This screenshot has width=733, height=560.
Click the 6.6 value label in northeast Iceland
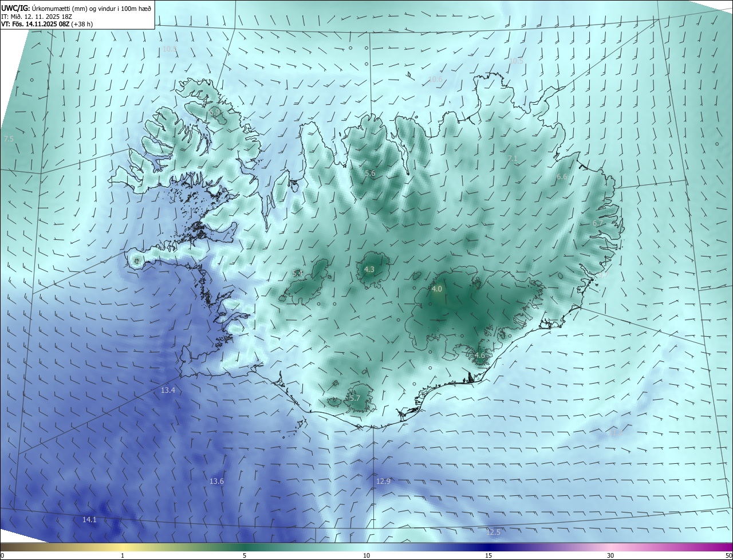[562, 177]
